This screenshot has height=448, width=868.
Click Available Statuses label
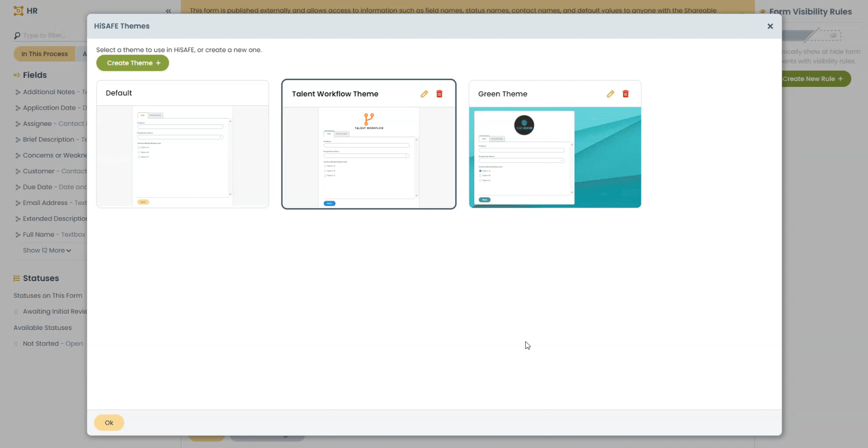(x=42, y=328)
